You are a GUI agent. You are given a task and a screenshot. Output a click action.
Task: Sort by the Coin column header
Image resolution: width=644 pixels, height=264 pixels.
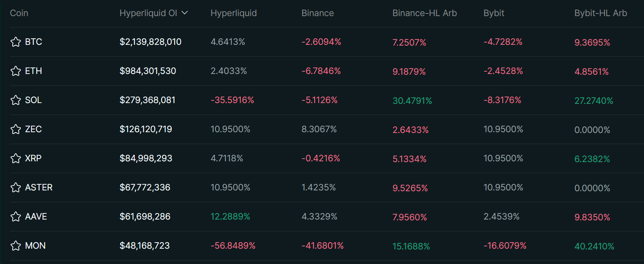pyautogui.click(x=19, y=13)
